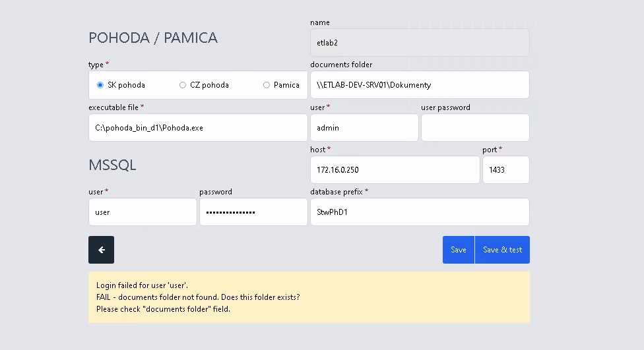Click the POHODA / PAMICA heading
The width and height of the screenshot is (644, 350).
pos(153,38)
